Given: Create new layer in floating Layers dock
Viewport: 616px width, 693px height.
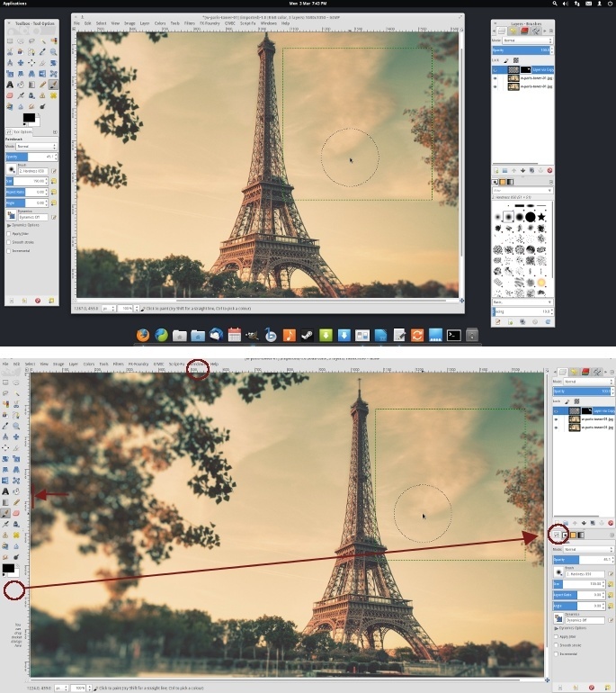Looking at the screenshot, I should (495, 170).
